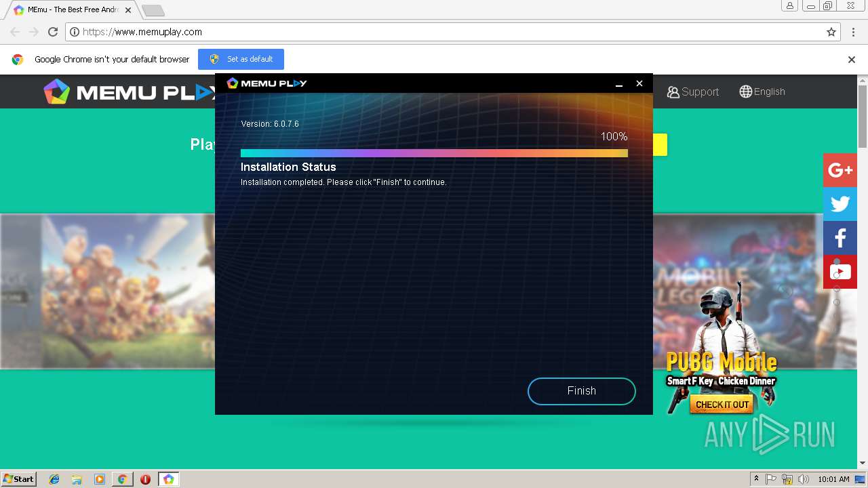Click the Finish button in installer
868x488 pixels.
581,391
